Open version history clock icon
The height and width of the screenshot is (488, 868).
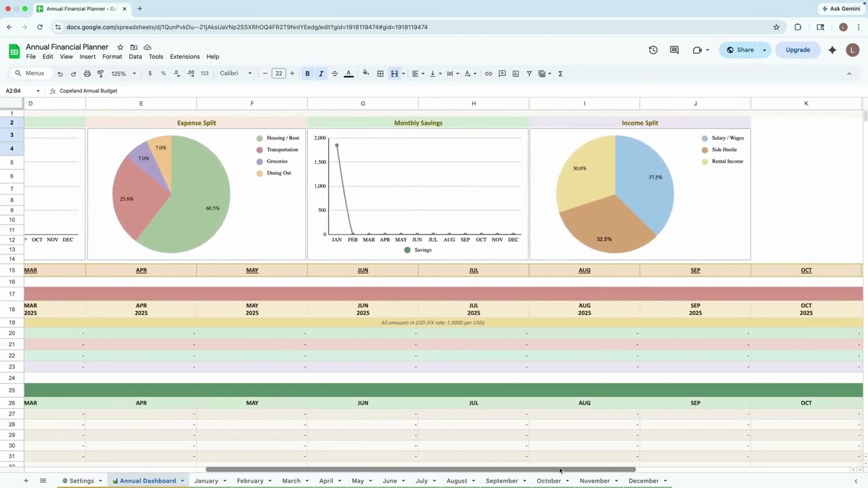(653, 50)
